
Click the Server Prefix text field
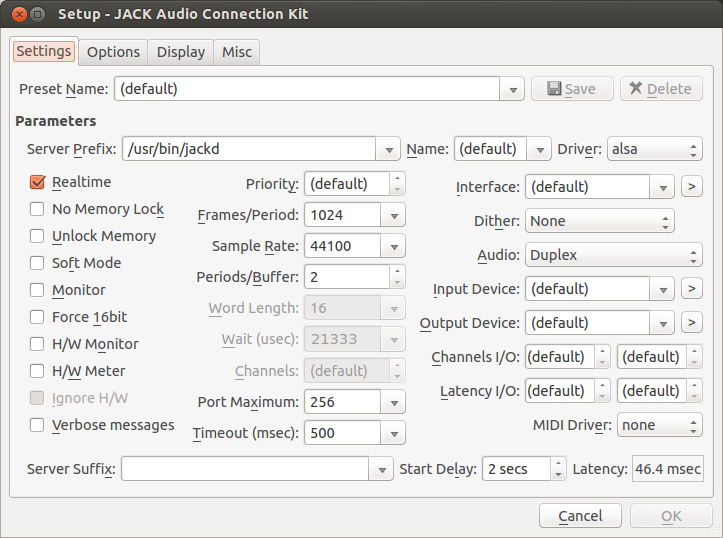click(249, 149)
